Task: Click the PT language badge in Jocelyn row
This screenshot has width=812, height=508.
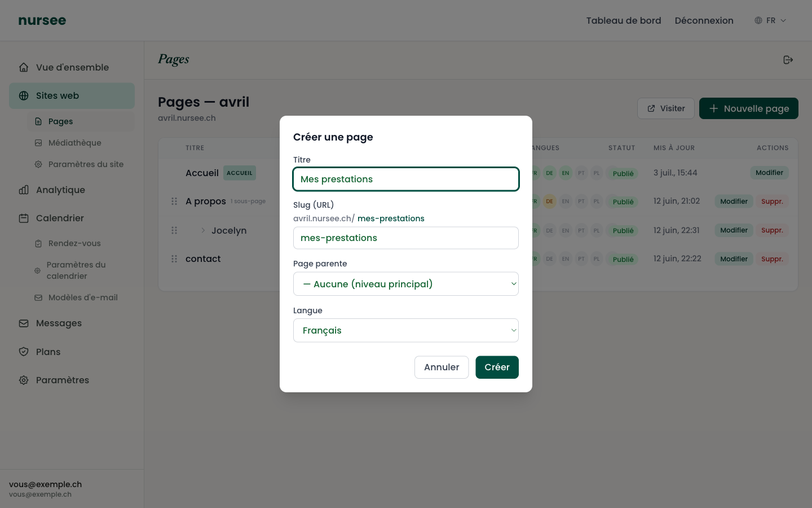Action: click(581, 230)
